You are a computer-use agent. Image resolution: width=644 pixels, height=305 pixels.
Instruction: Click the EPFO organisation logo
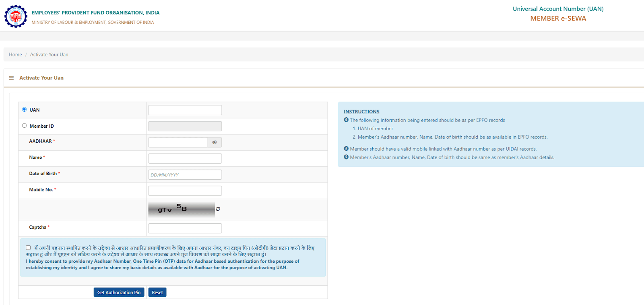coord(16,17)
